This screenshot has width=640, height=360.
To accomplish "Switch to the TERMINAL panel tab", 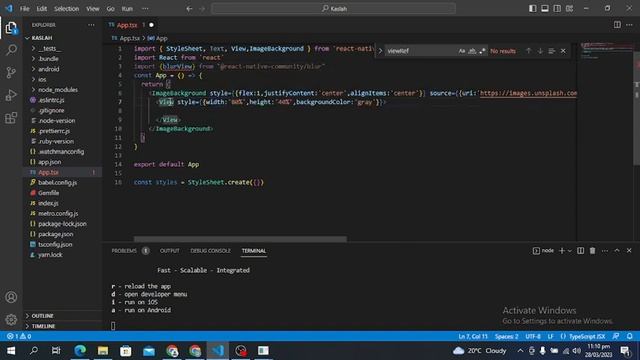I will tap(253, 251).
